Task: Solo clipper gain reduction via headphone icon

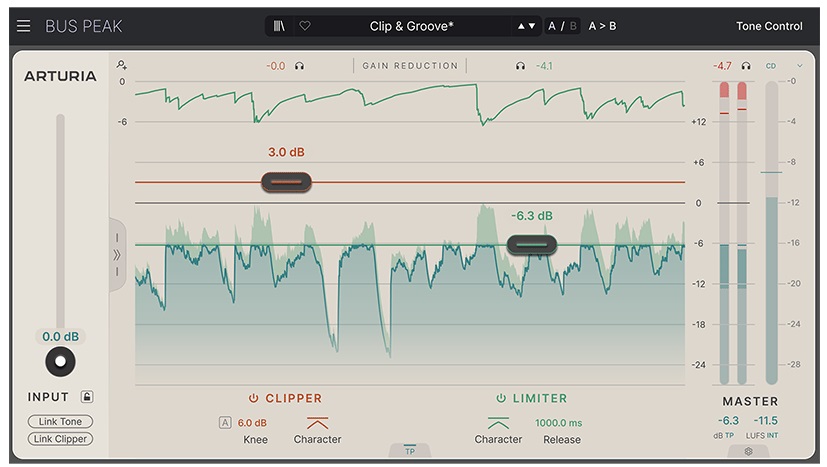Action: pos(300,66)
